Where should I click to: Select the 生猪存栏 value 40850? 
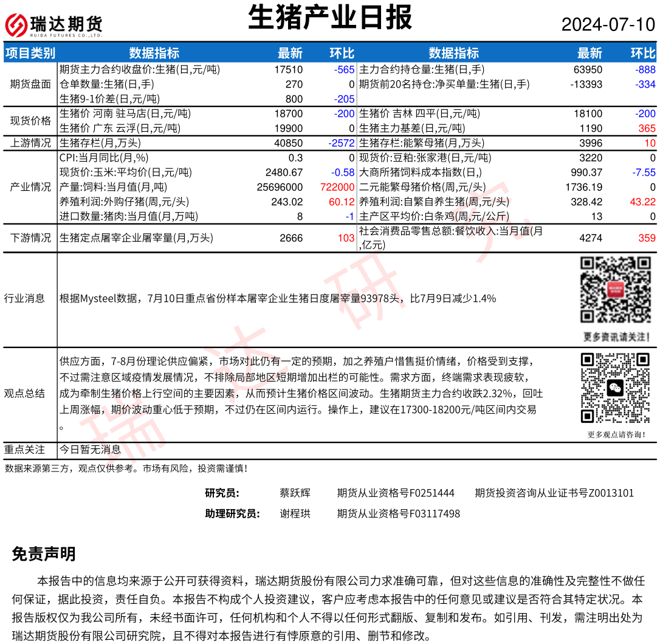coord(288,143)
